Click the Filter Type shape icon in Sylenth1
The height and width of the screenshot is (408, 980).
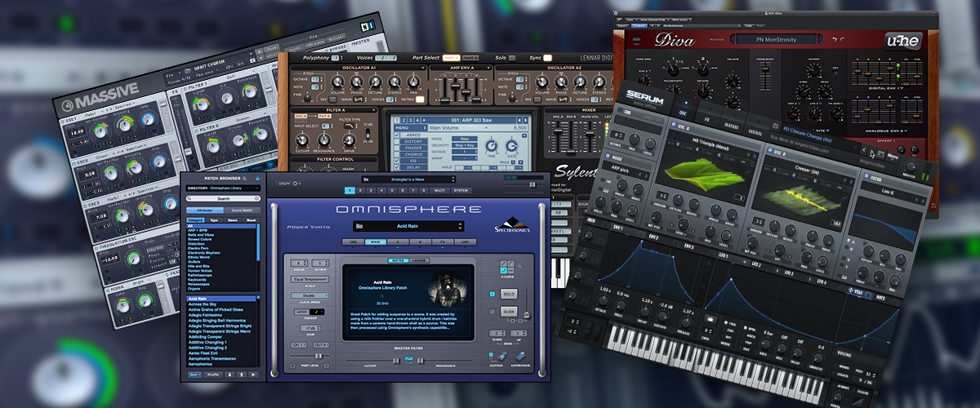[x=349, y=126]
